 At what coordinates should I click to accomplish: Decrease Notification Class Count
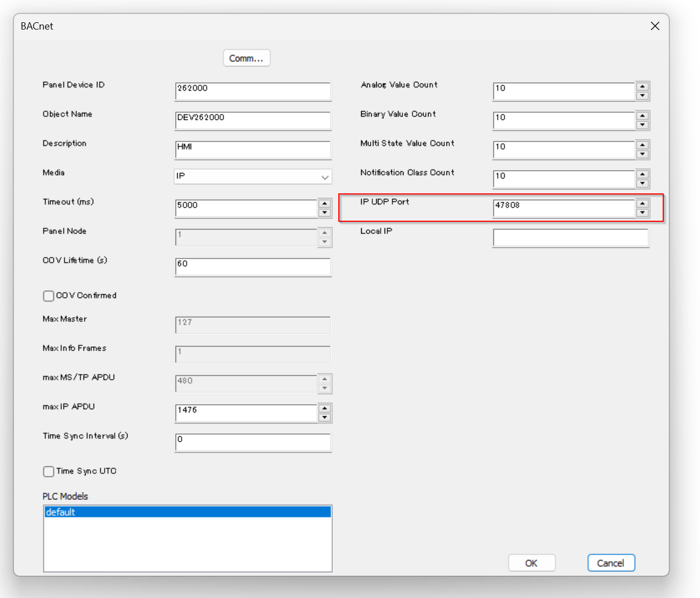[x=643, y=183]
